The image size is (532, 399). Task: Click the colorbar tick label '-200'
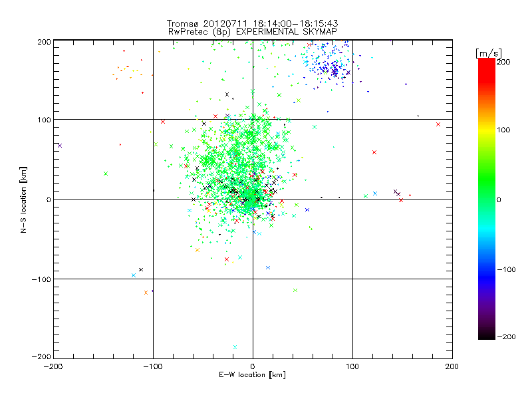[x=506, y=336]
